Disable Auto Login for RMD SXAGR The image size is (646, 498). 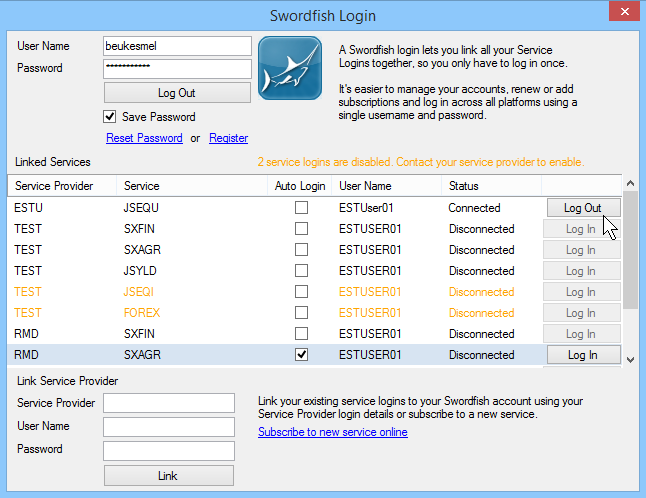pos(301,355)
